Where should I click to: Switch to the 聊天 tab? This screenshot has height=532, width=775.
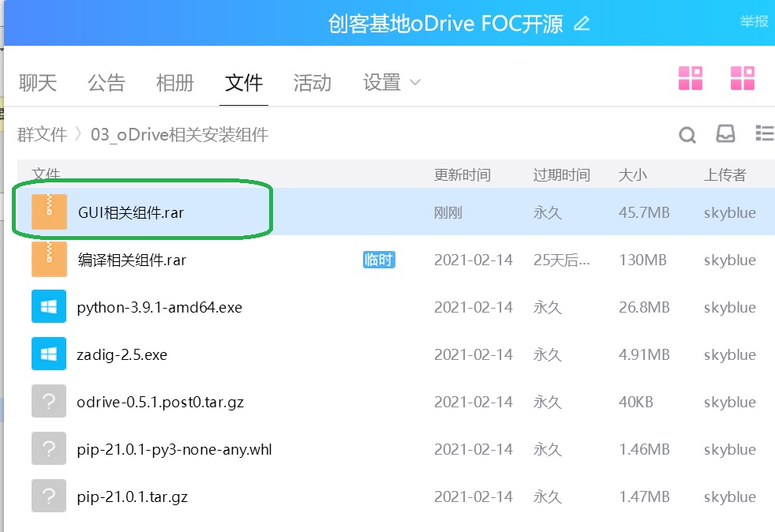tap(36, 83)
